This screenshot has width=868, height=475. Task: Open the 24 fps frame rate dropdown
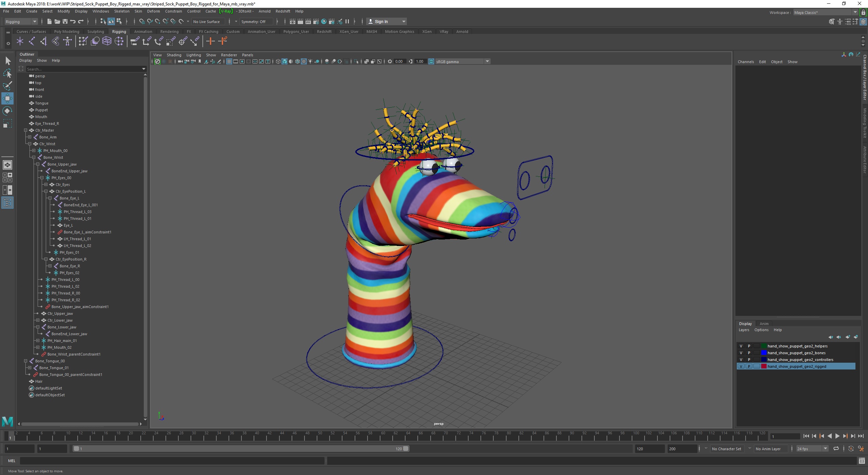point(812,449)
